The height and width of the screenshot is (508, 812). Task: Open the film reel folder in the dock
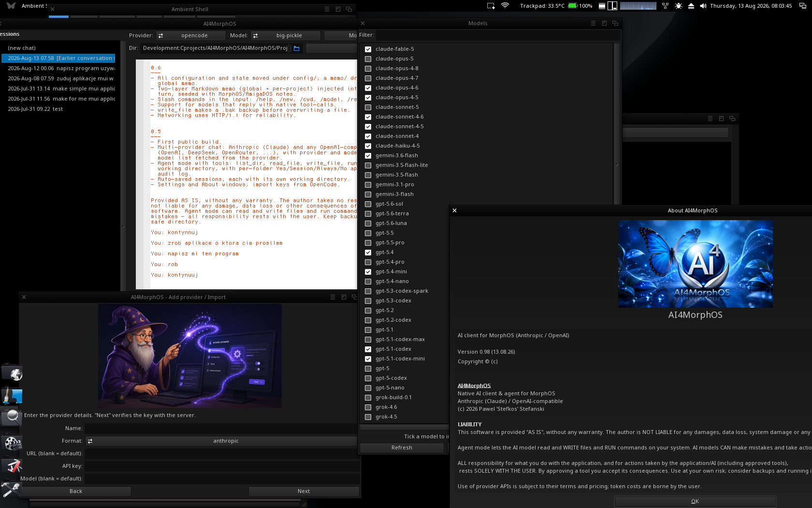coord(12,443)
